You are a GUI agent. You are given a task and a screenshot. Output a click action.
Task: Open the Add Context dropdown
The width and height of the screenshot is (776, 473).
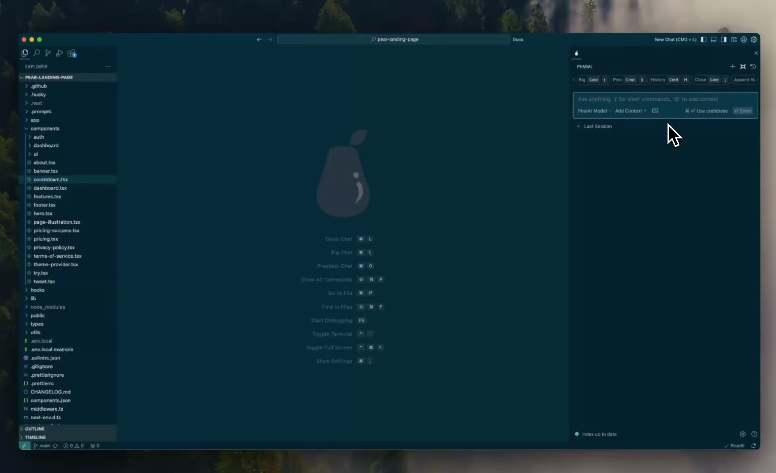[629, 111]
